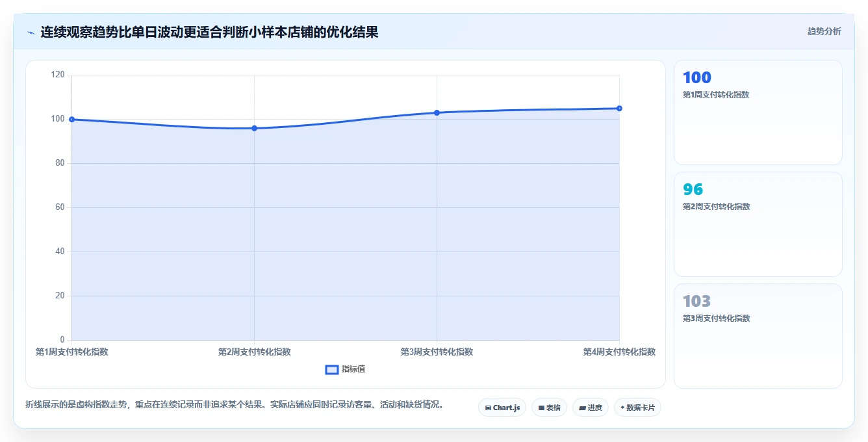Click the icon inside the 表格 tag
The image size is (868, 442).
point(541,408)
